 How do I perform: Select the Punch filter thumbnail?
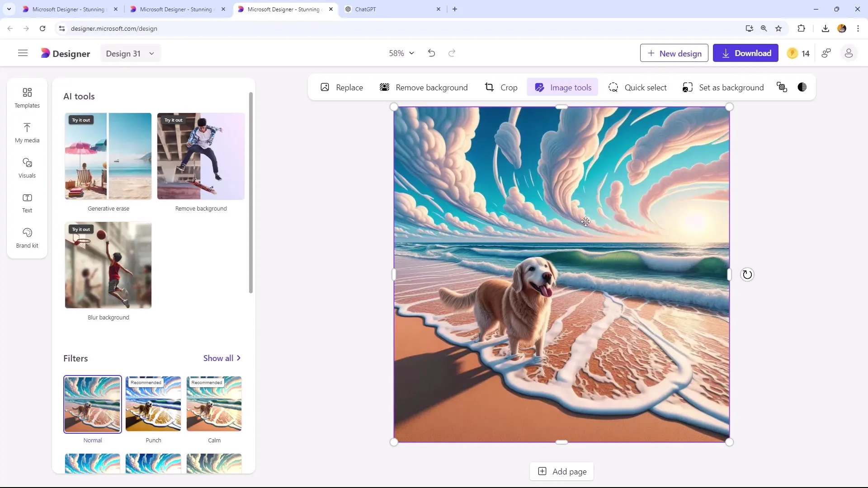(x=153, y=404)
